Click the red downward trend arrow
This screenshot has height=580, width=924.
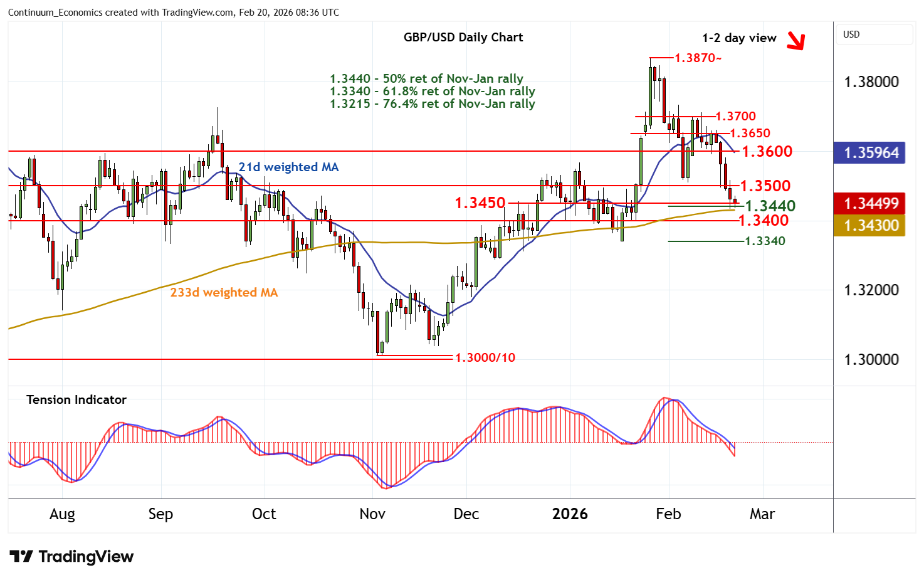(795, 41)
